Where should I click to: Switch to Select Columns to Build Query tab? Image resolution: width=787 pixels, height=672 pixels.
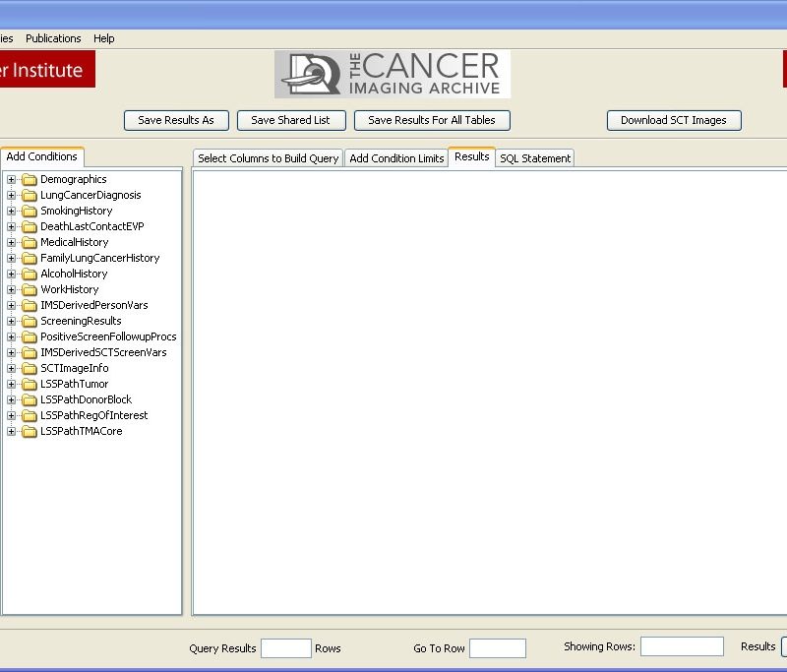click(268, 158)
